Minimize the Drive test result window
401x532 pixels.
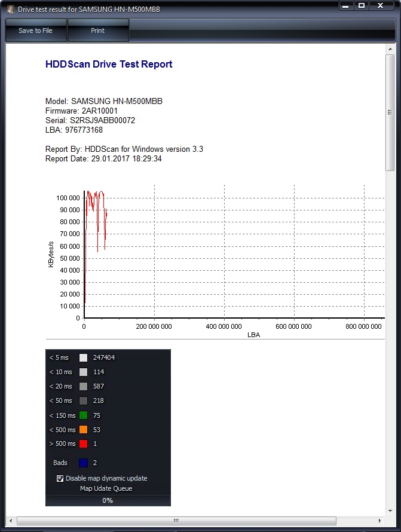pos(345,5)
